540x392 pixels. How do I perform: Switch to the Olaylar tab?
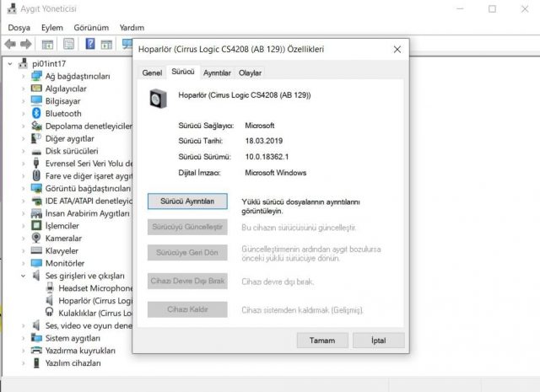click(x=250, y=72)
